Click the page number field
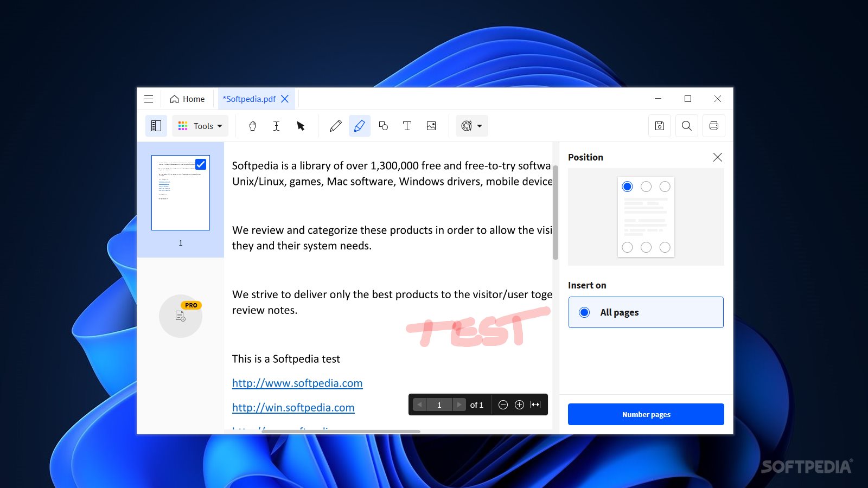The width and height of the screenshot is (868, 488). pyautogui.click(x=439, y=404)
